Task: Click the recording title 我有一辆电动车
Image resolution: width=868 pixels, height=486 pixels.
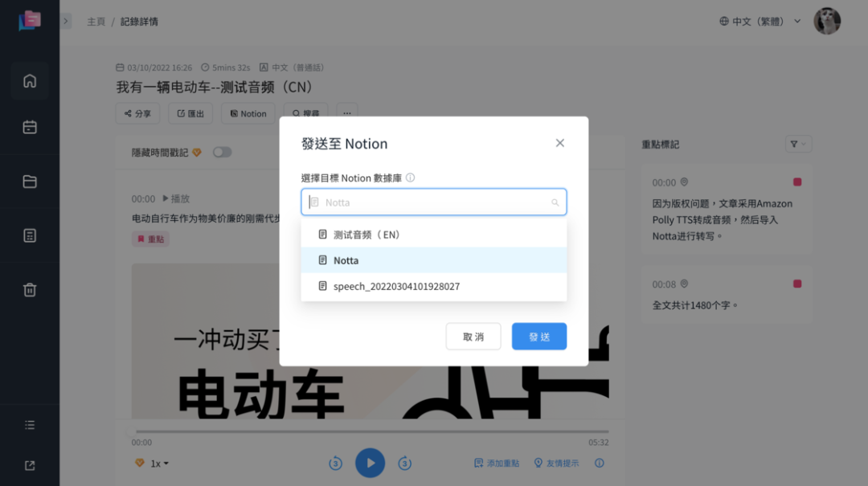Action: click(x=214, y=87)
